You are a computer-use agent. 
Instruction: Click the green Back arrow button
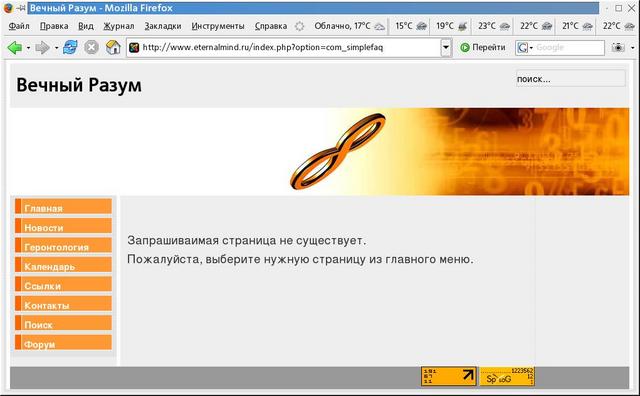coord(15,48)
